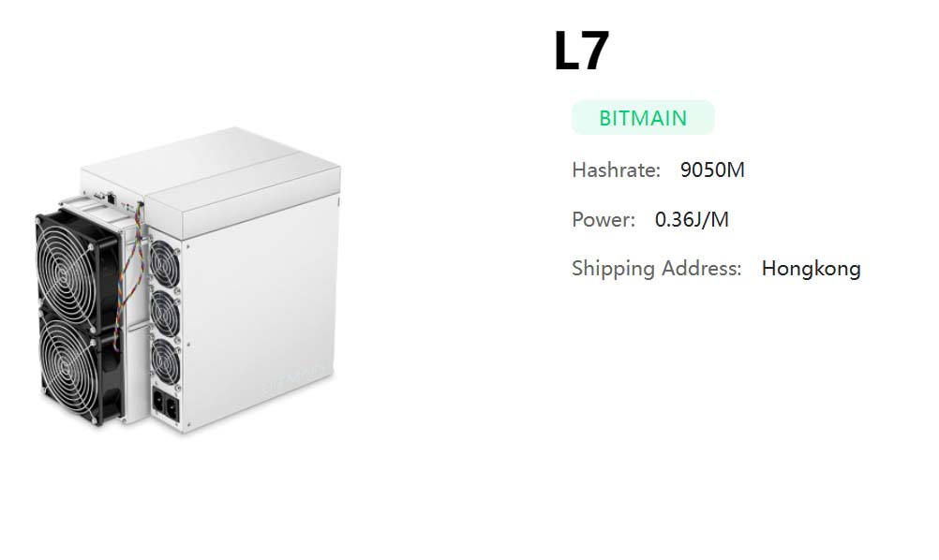Select the Hongkong shipping location text
The height and width of the screenshot is (560, 939).
pyautogui.click(x=811, y=269)
